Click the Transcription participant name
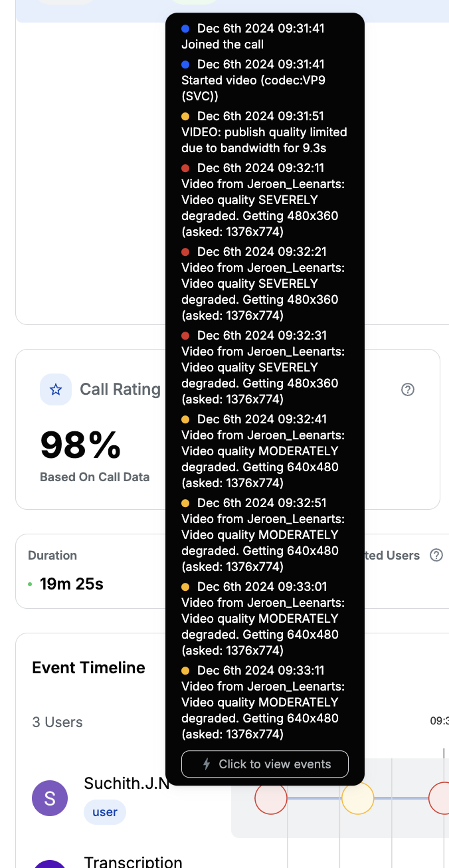Screen dimensions: 449x868 [x=133, y=862]
